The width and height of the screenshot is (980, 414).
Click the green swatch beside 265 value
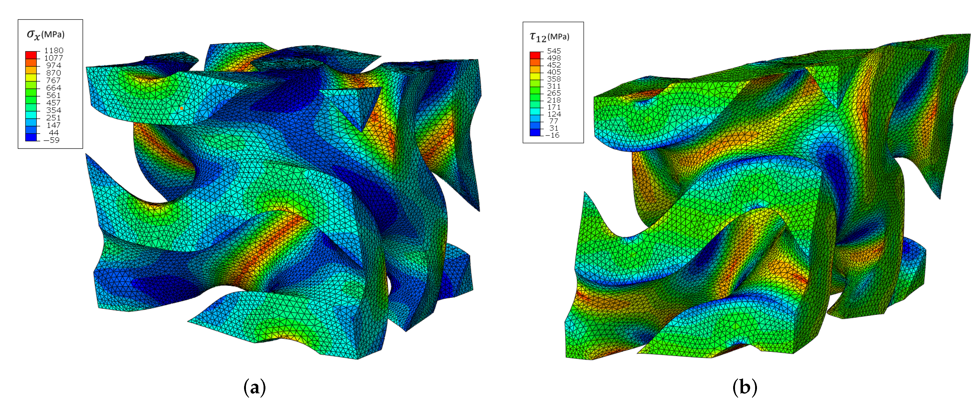(x=535, y=91)
